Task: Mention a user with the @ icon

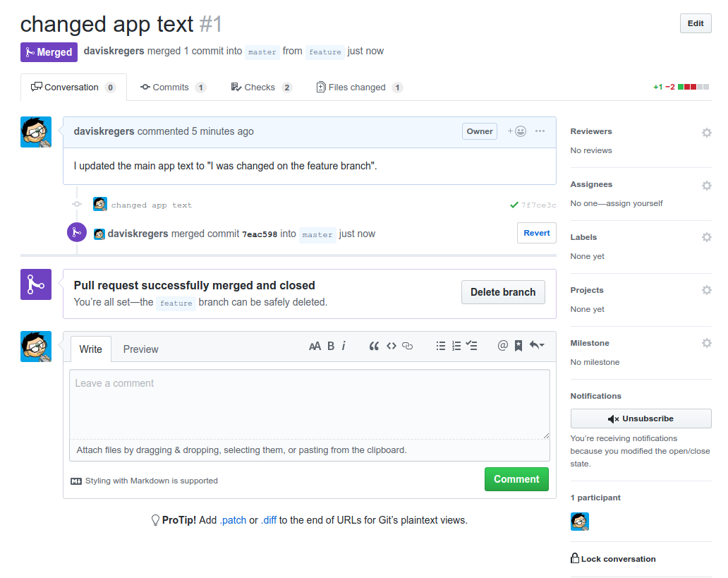Action: point(502,346)
